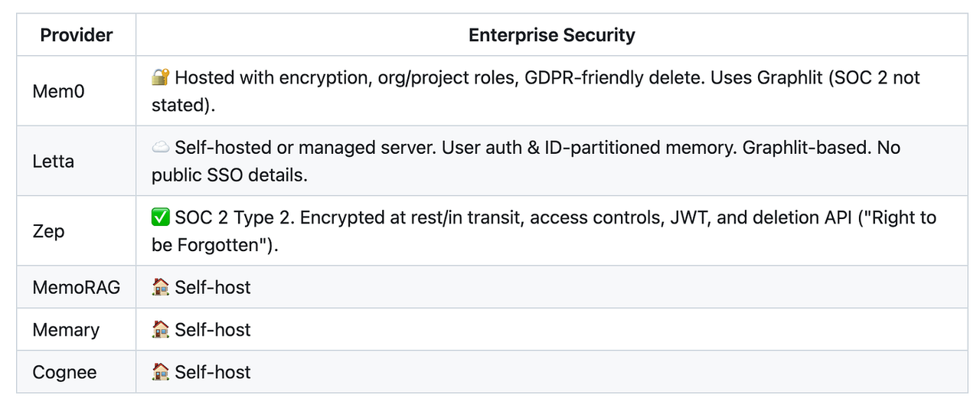Image resolution: width=980 pixels, height=405 pixels.
Task: Select the Cognee provider cell
Action: (x=64, y=373)
